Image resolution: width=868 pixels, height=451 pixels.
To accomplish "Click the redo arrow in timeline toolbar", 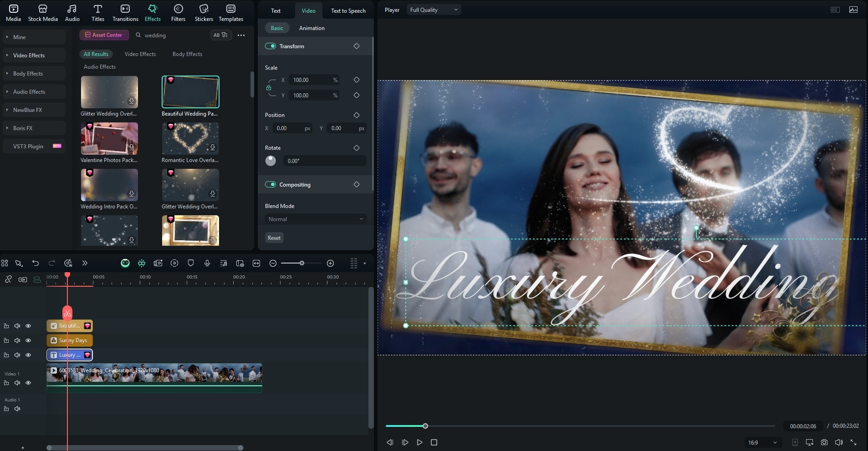I will 52,263.
